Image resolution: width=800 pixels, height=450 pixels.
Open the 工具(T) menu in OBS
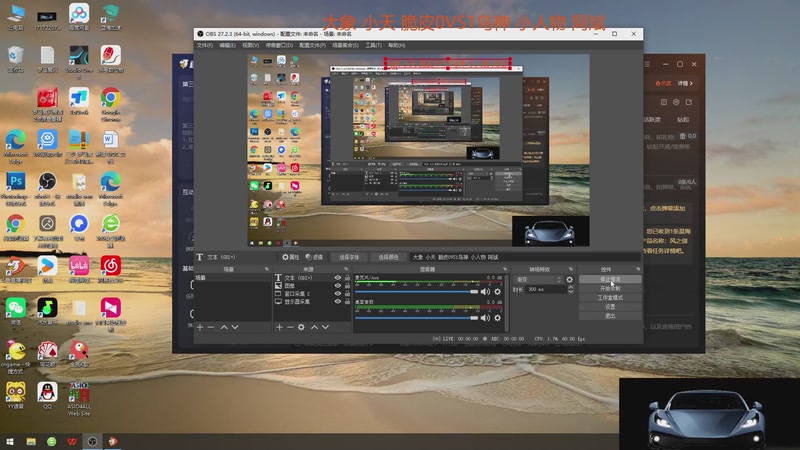pyautogui.click(x=373, y=45)
